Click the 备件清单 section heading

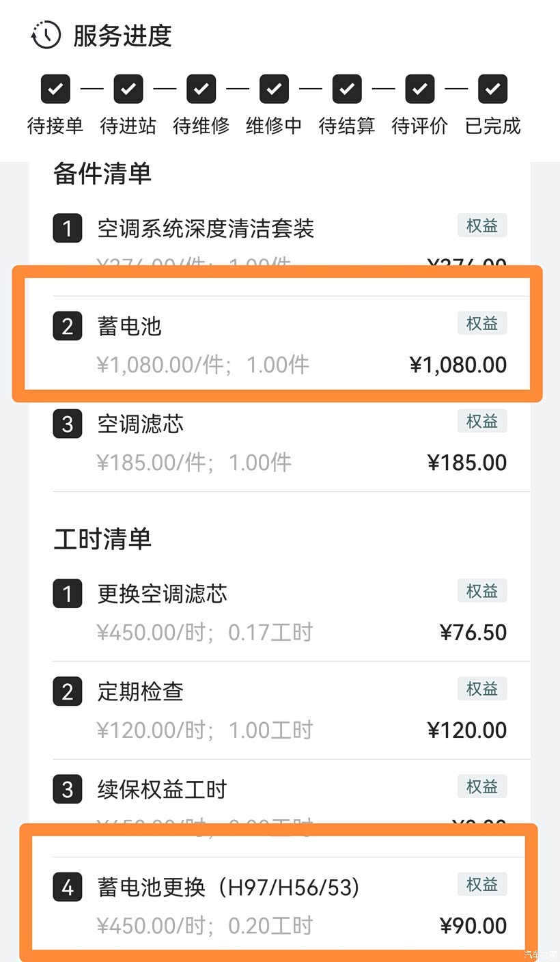(x=102, y=174)
